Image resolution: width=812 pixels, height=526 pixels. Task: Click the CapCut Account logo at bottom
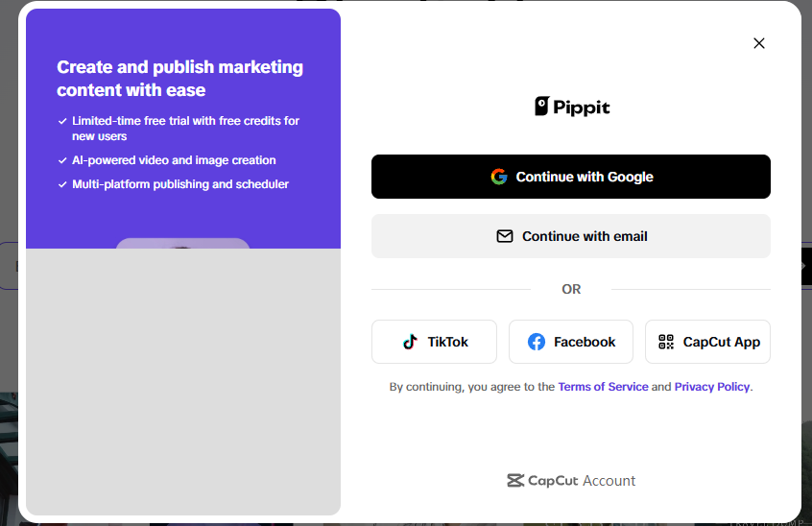click(571, 481)
